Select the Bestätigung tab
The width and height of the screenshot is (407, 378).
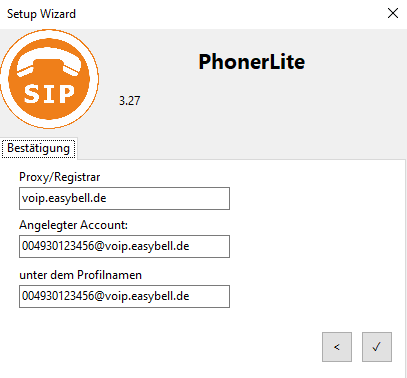(39, 148)
